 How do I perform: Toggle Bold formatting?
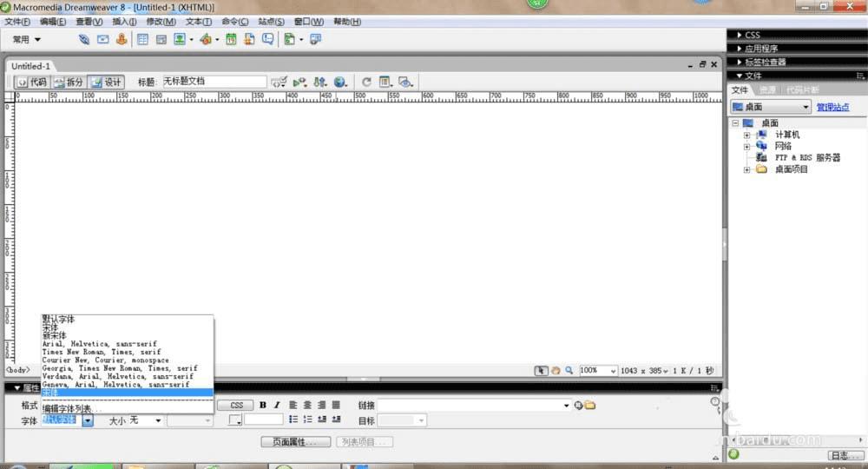[263, 405]
